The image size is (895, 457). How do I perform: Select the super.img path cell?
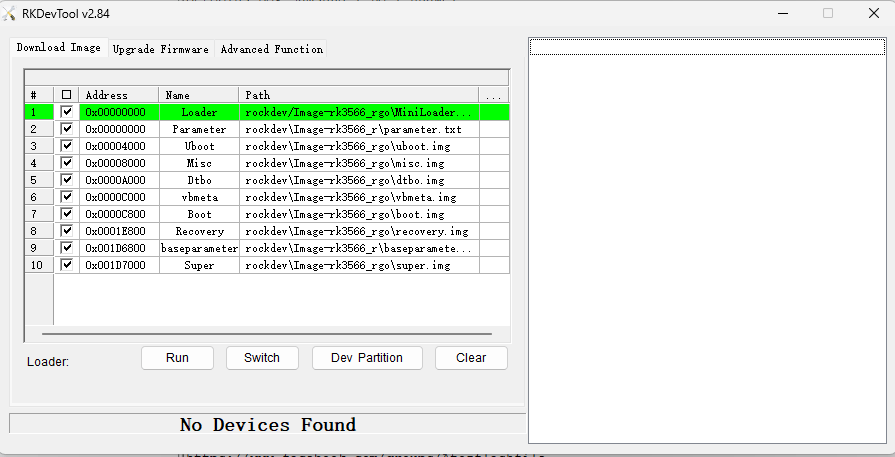[359, 265]
